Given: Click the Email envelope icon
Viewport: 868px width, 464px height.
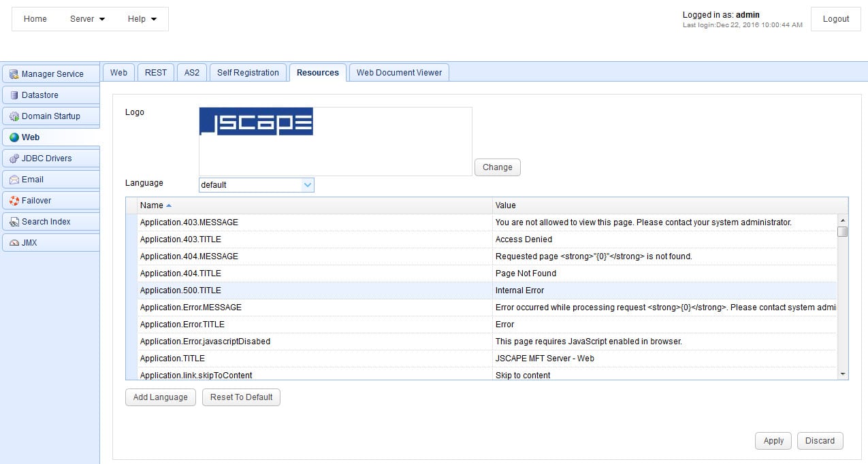Looking at the screenshot, I should click(14, 180).
